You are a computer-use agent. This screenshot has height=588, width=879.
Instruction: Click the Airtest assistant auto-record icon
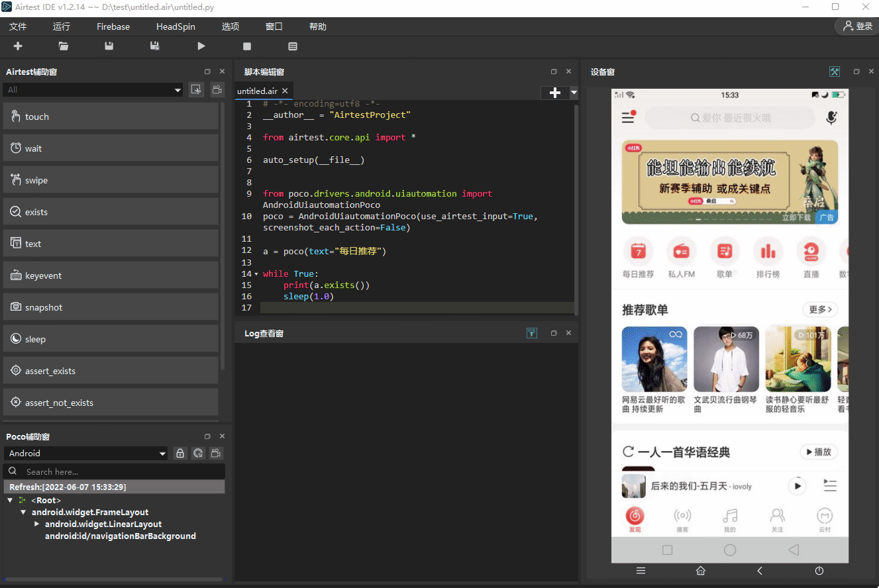196,90
